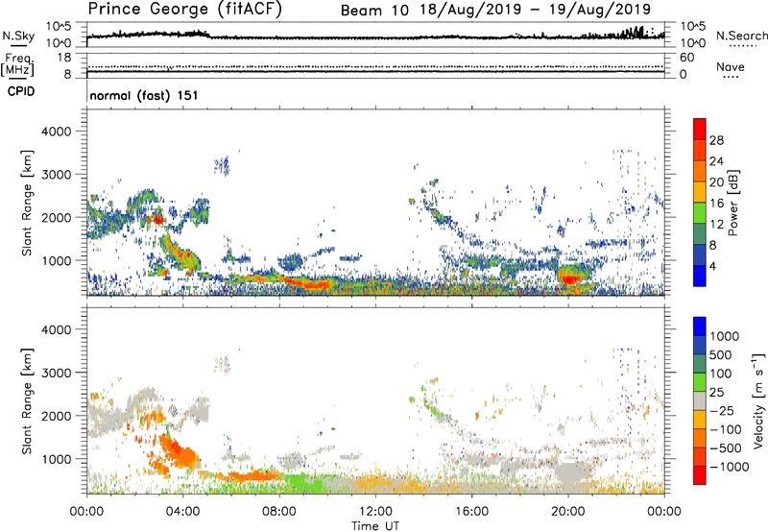Click the 16:00 time axis label
768x532 pixels.
pos(471,512)
